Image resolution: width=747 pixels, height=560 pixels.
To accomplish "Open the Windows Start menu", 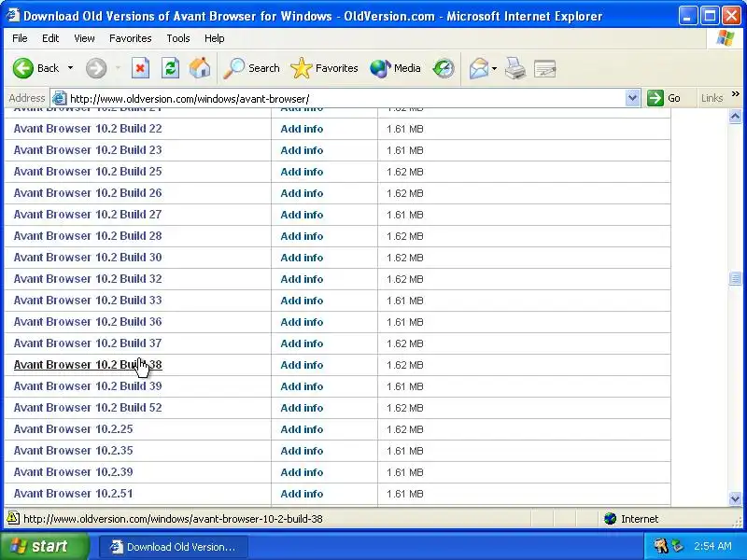I will pos(44,546).
